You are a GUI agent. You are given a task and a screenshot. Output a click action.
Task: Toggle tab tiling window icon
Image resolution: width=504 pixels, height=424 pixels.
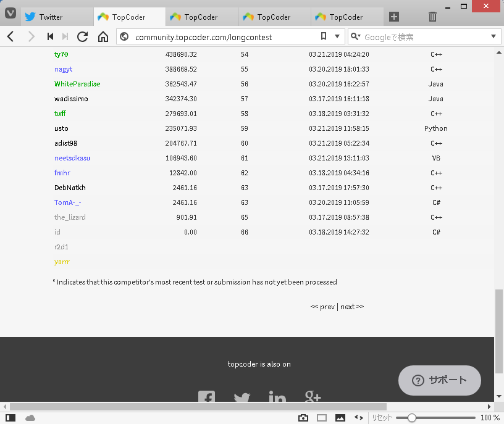(322, 418)
